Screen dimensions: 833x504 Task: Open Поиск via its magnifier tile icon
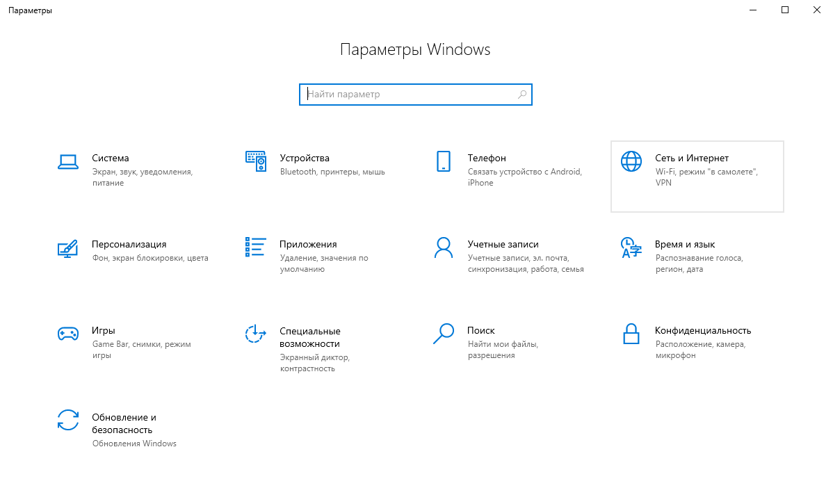click(443, 334)
